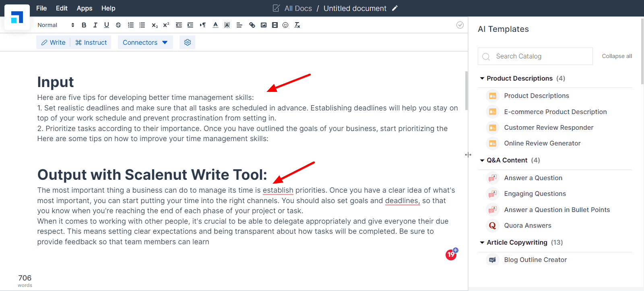Open the Edit menu
The image size is (644, 291).
point(62,8)
